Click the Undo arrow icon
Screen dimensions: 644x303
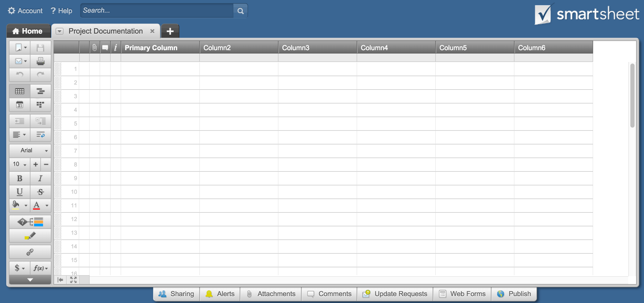[x=20, y=75]
